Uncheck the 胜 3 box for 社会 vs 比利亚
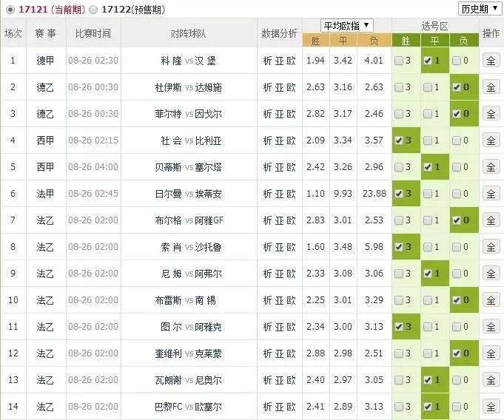This screenshot has width=504, height=420. pyautogui.click(x=399, y=140)
